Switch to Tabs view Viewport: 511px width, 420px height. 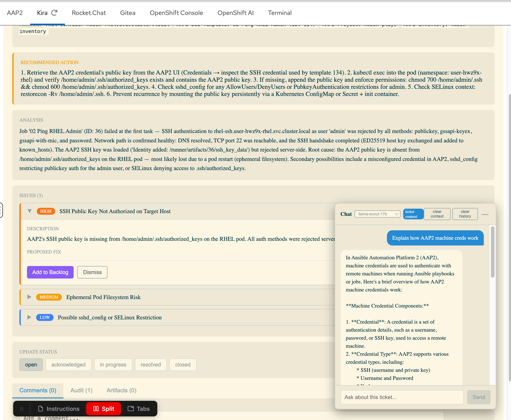[139, 409]
